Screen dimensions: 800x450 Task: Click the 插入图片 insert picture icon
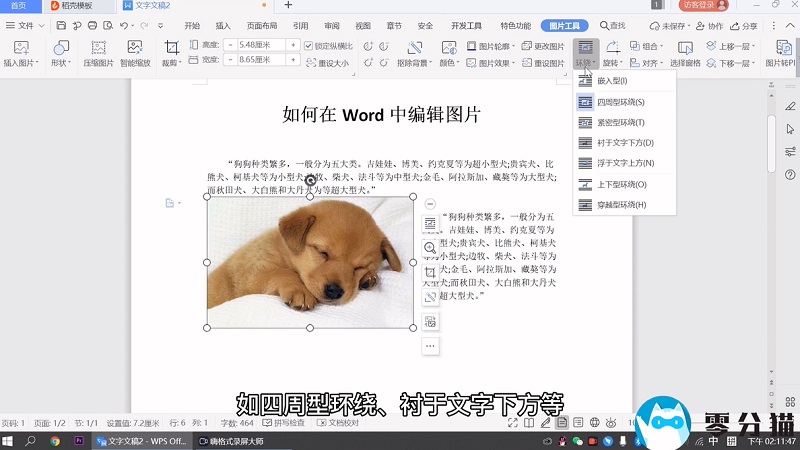pyautogui.click(x=22, y=47)
